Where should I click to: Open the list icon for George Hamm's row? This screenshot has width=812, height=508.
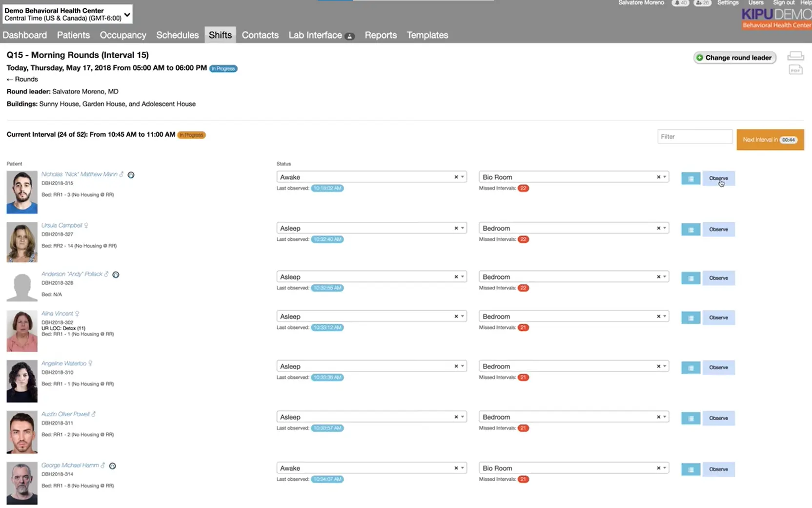690,469
